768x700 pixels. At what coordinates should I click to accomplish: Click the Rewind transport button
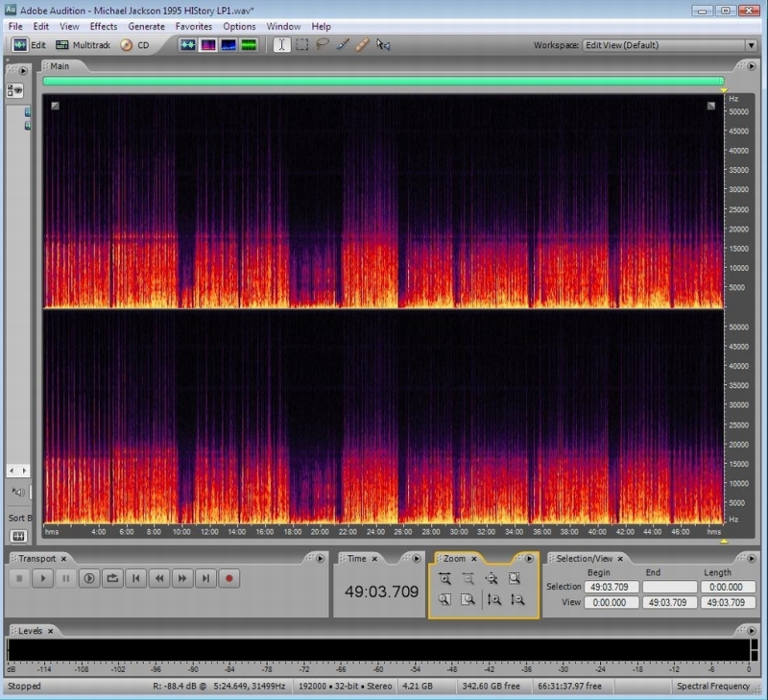[x=159, y=578]
